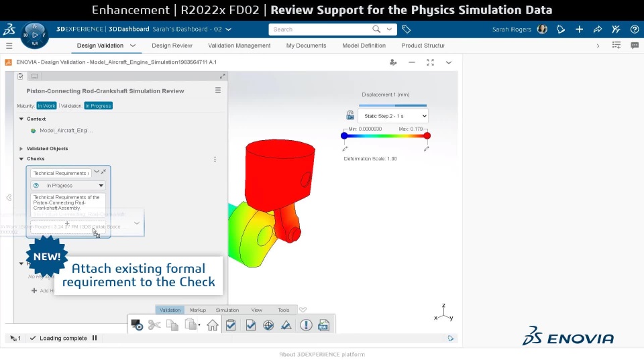Open the My Documents tab
This screenshot has width=644, height=362.
coord(306,46)
